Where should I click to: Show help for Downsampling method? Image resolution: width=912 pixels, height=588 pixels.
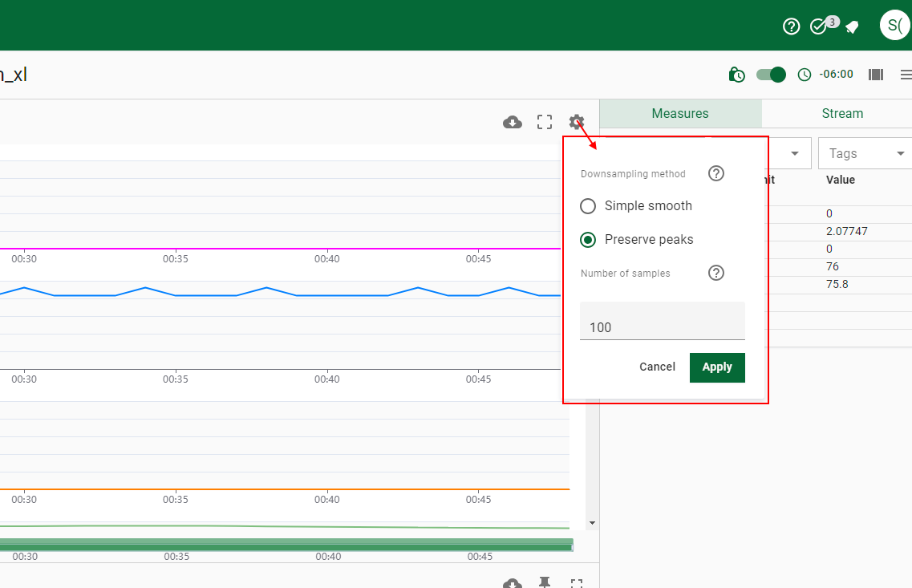coord(716,173)
